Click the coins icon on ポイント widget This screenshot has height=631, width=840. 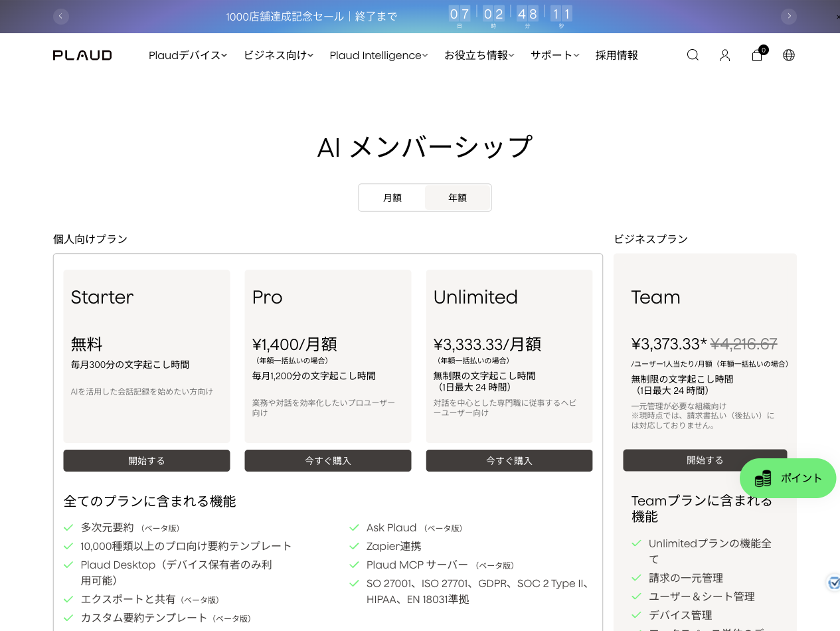point(763,478)
